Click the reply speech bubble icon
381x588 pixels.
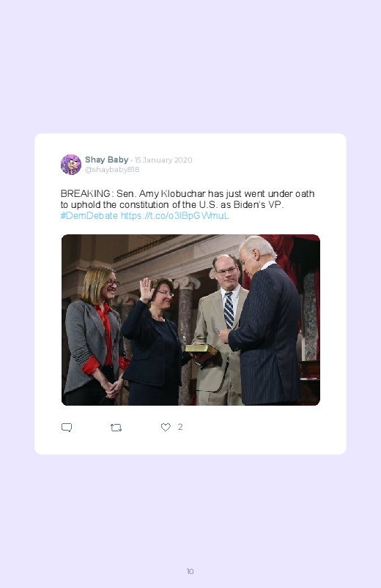click(x=67, y=428)
